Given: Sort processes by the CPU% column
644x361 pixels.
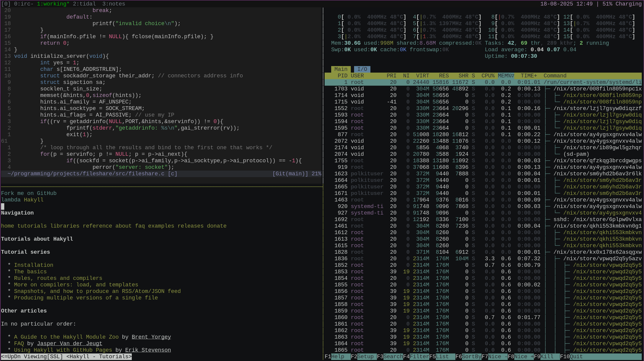Looking at the screenshot, I should coord(488,76).
